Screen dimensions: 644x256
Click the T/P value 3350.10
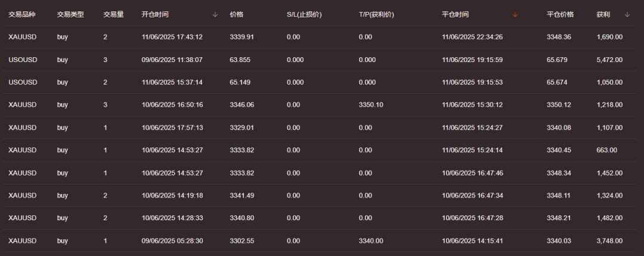[x=371, y=105]
